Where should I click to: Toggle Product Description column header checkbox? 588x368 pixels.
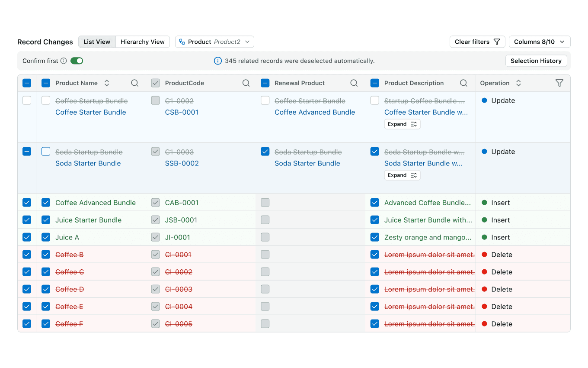pos(375,83)
